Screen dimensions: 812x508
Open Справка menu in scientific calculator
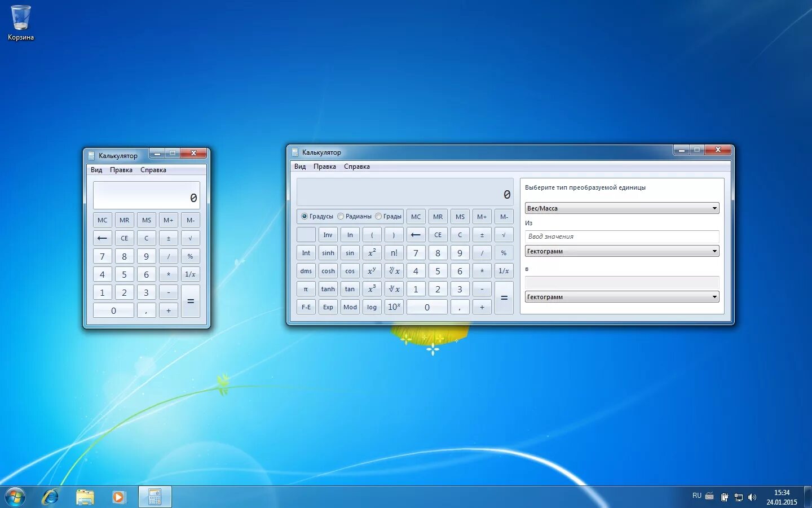pos(357,167)
